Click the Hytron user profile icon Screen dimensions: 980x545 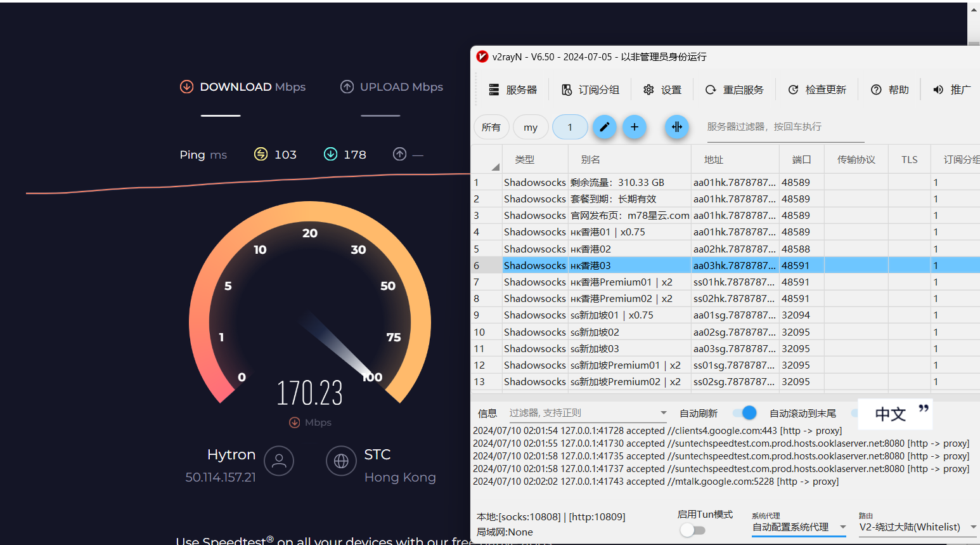coord(279,461)
